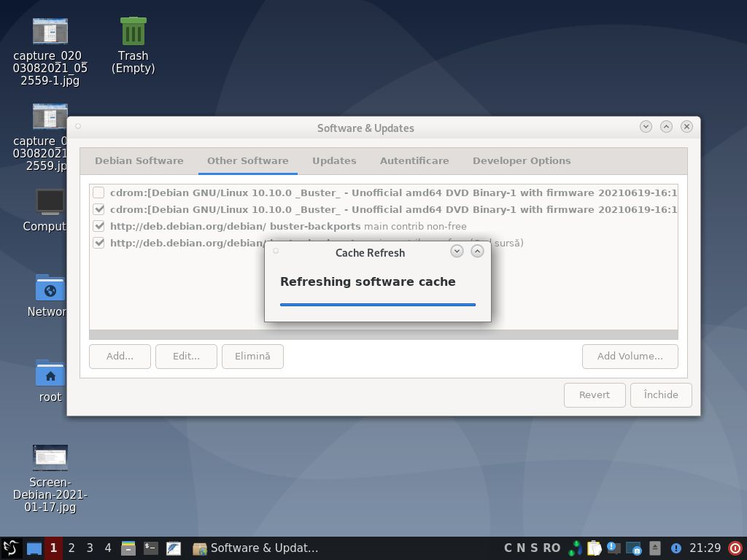Image resolution: width=747 pixels, height=560 pixels.
Task: Click the Revert button
Action: [x=595, y=395]
